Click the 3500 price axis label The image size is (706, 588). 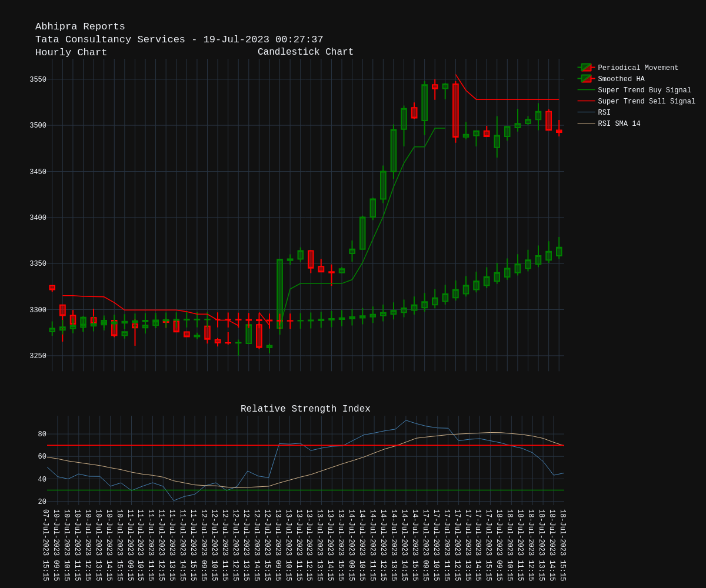click(x=38, y=125)
